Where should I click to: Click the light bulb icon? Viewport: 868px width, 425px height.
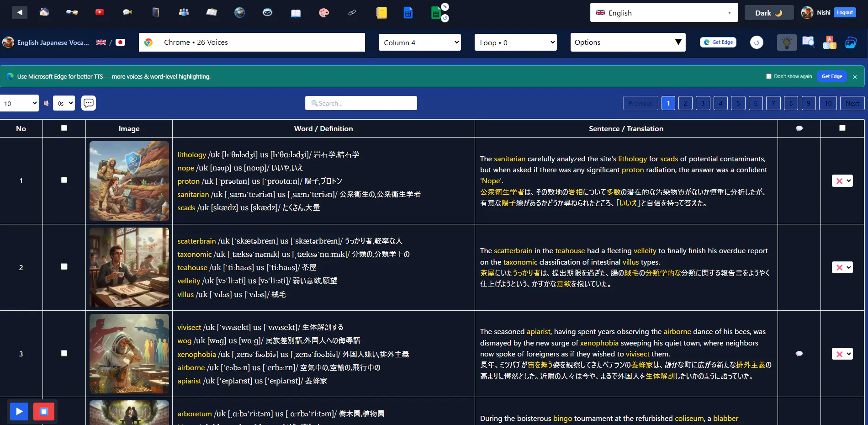(x=787, y=42)
